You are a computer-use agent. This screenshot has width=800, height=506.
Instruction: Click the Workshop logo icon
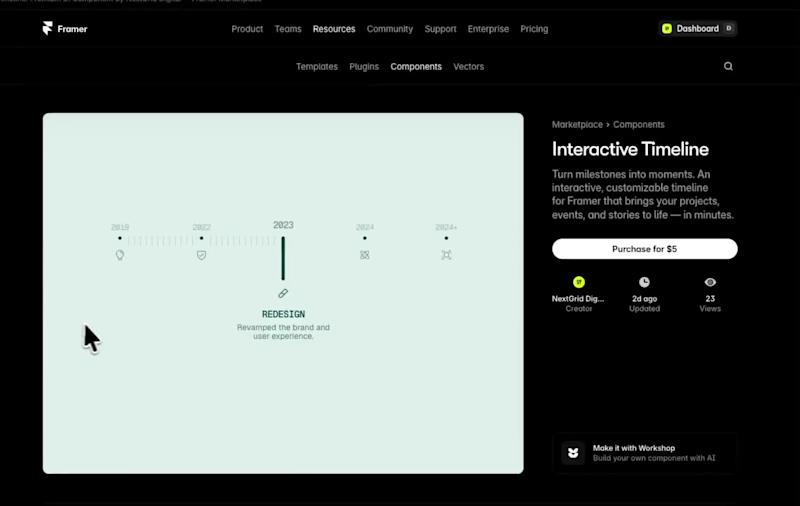(573, 453)
